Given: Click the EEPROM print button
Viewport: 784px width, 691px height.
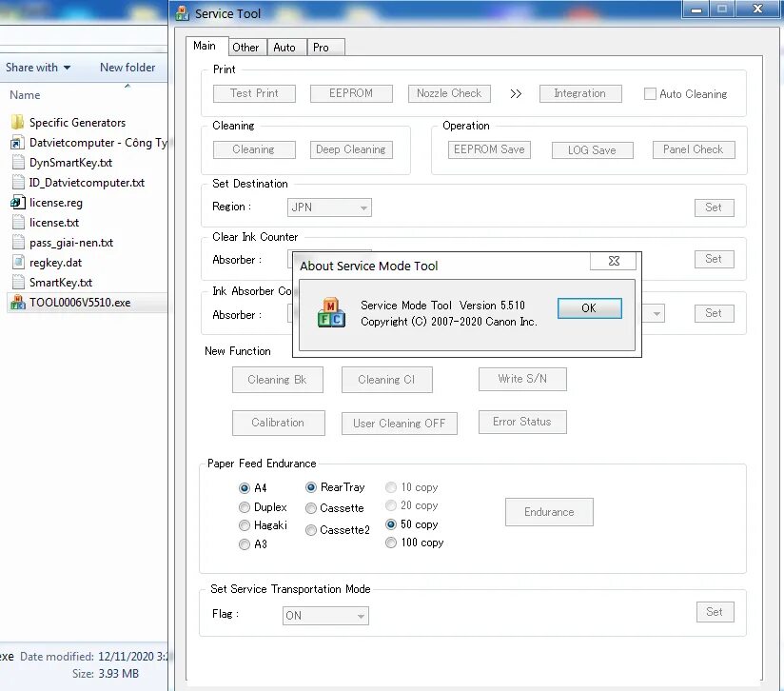Looking at the screenshot, I should [351, 93].
